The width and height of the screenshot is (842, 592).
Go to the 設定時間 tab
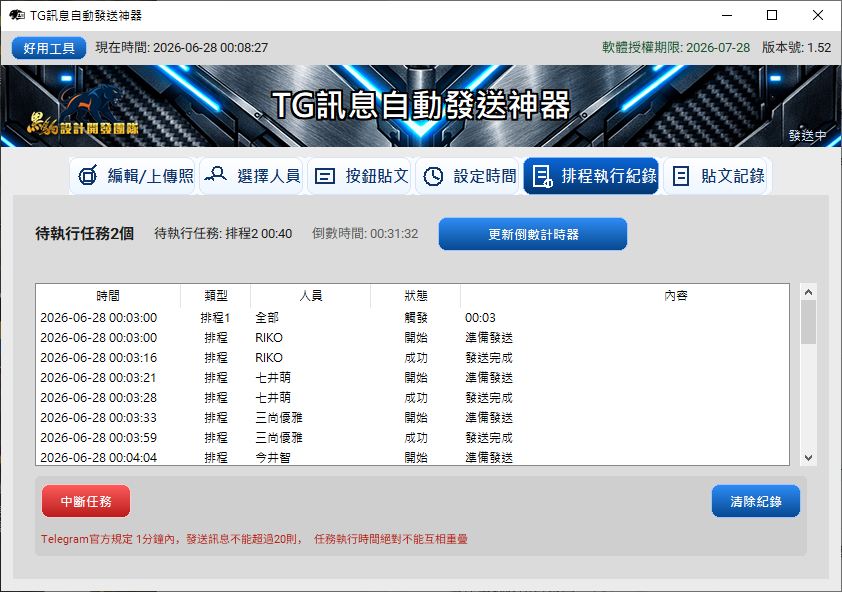click(467, 176)
